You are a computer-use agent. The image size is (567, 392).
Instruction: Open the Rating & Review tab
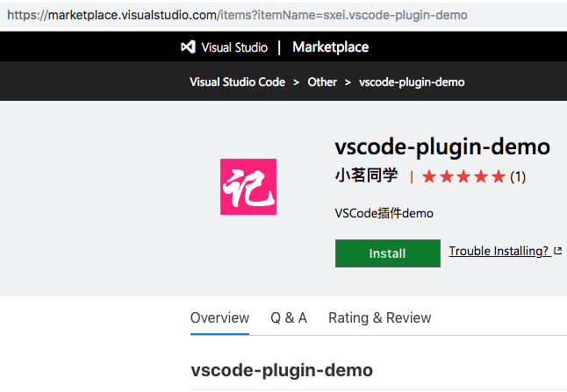tap(379, 317)
